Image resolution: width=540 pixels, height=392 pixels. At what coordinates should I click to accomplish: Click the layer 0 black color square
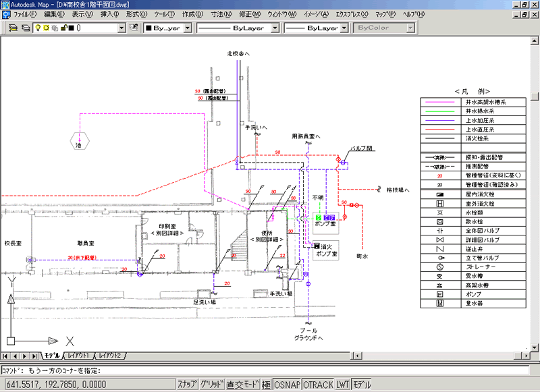pos(72,28)
